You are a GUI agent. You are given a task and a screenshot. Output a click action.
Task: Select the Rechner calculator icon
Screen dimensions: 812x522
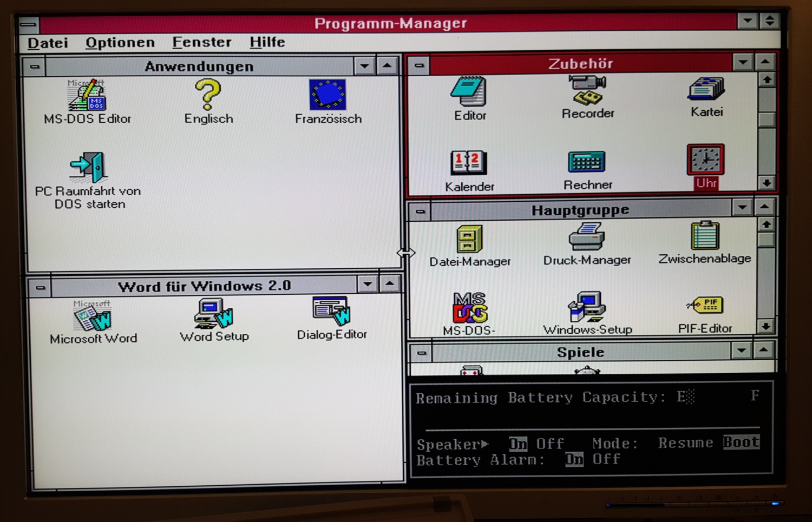(587, 161)
